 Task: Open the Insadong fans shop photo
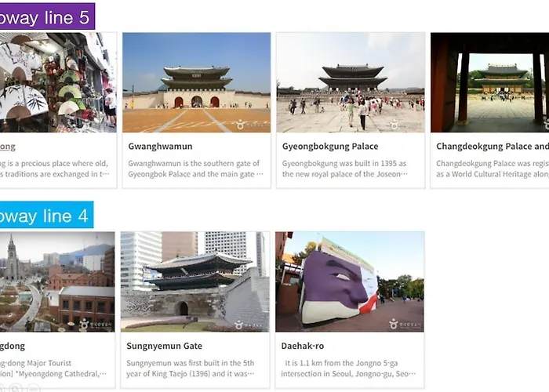[58, 82]
